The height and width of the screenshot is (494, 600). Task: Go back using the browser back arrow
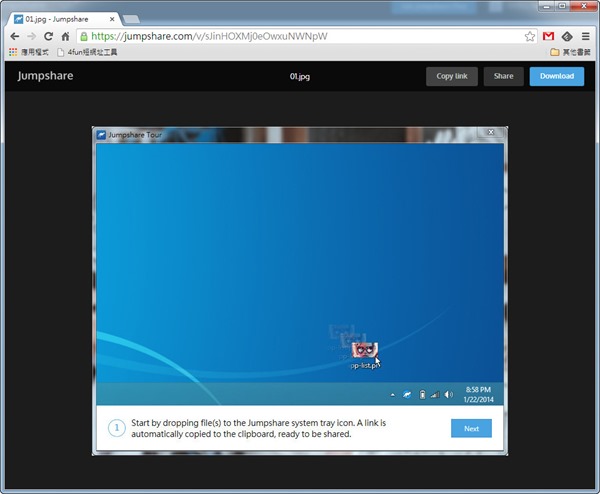(15, 36)
